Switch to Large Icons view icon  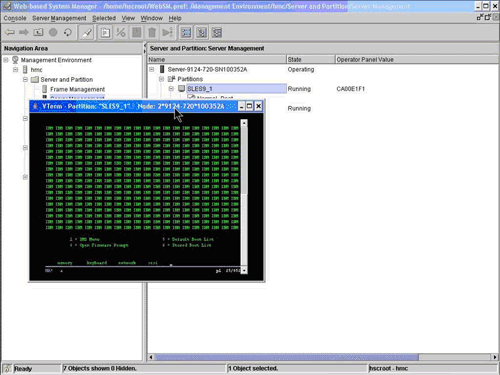(x=186, y=33)
